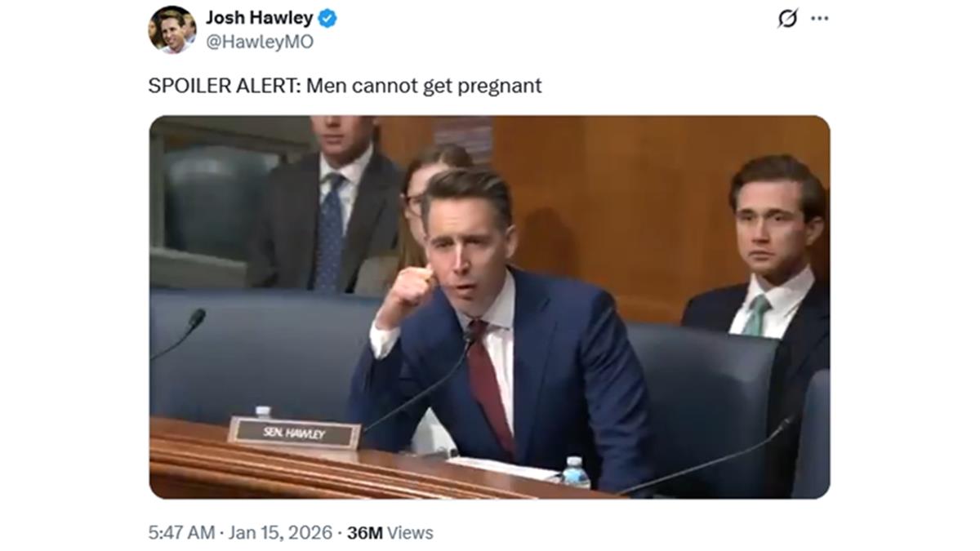Open Josh Hawley's profile avatar
This screenshot has height=551, width=980.
pyautogui.click(x=171, y=29)
